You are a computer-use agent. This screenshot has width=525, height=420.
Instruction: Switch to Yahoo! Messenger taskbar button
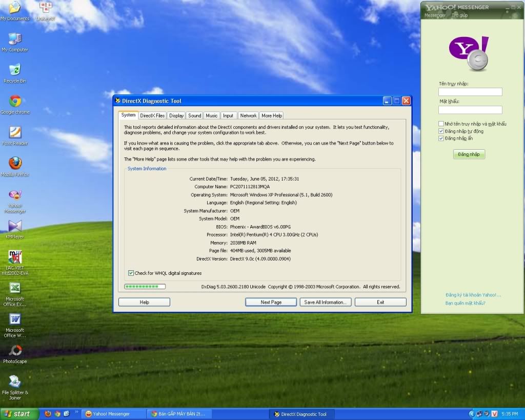[x=114, y=414]
